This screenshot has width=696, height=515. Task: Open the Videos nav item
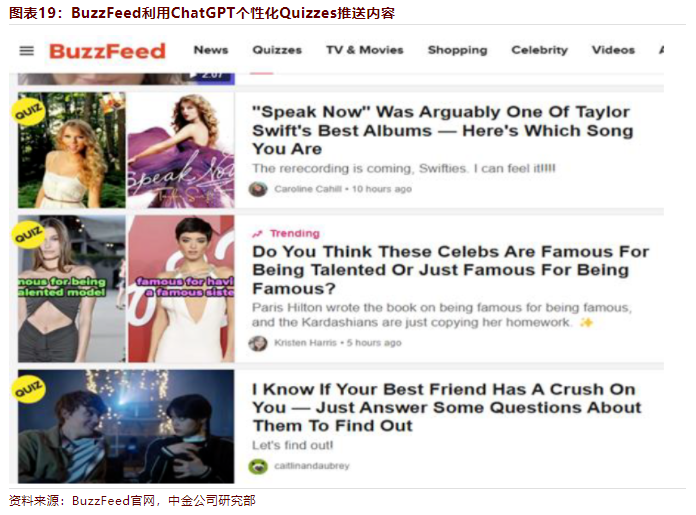613,50
